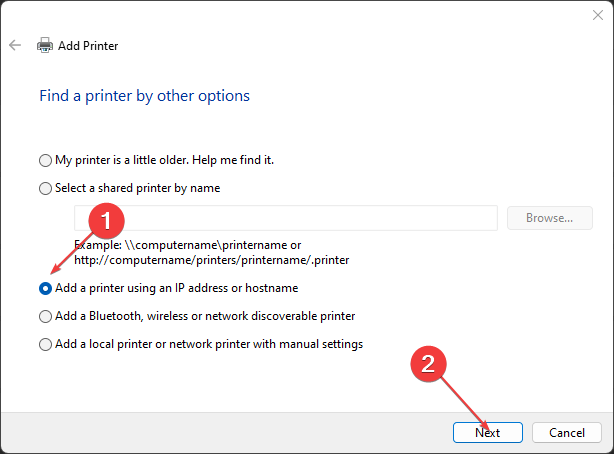614x454 pixels.
Task: Go back using the left arrow icon
Action: pyautogui.click(x=15, y=45)
